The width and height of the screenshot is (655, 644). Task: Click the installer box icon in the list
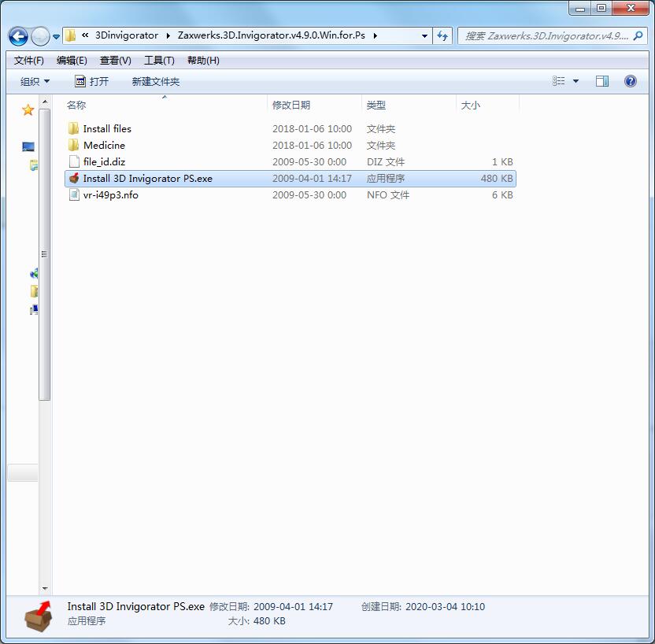[74, 179]
